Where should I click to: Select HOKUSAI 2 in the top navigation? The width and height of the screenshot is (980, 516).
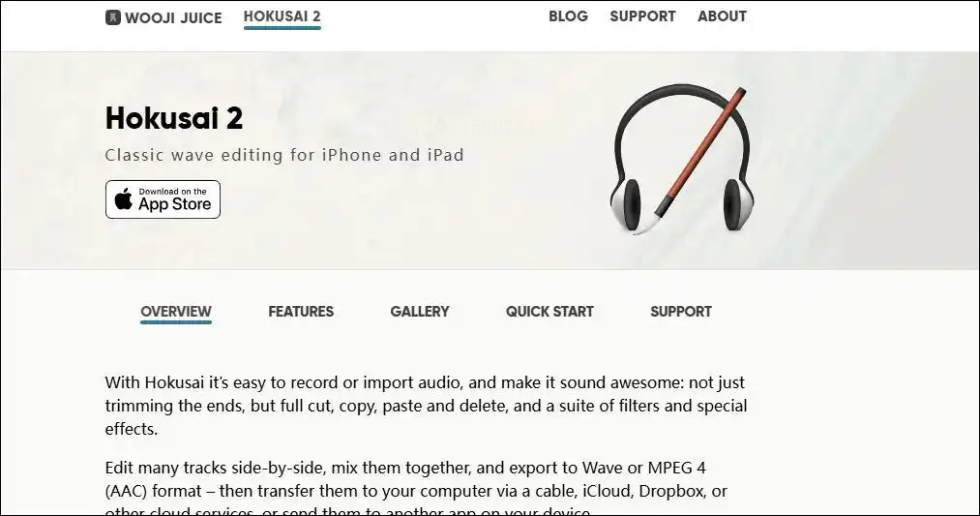pos(282,16)
